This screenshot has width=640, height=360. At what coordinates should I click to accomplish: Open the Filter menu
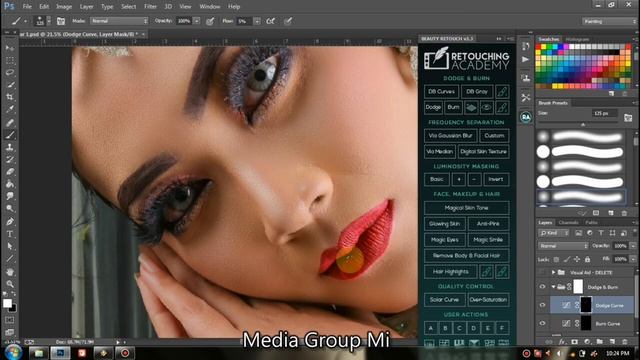point(150,7)
